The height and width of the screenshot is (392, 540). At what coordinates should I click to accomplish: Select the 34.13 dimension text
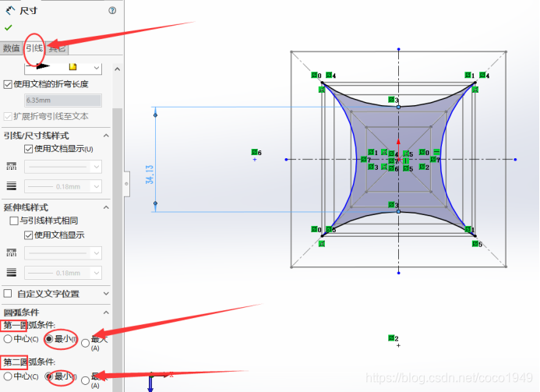point(150,175)
